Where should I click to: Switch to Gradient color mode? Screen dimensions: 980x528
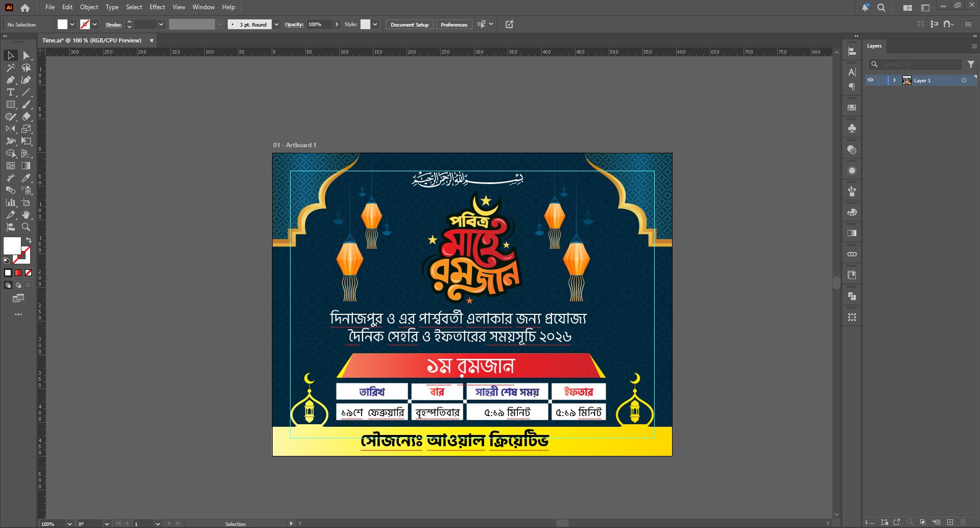coord(18,273)
